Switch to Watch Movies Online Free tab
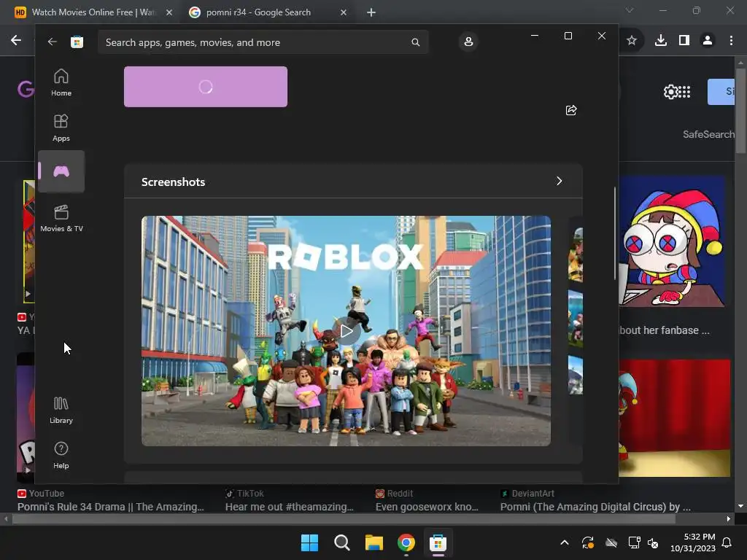 [94, 12]
